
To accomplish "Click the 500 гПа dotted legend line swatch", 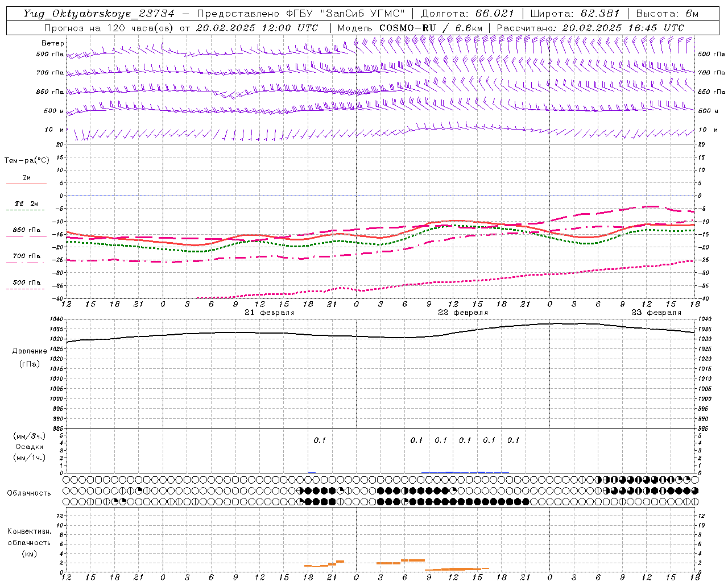I will [x=26, y=289].
